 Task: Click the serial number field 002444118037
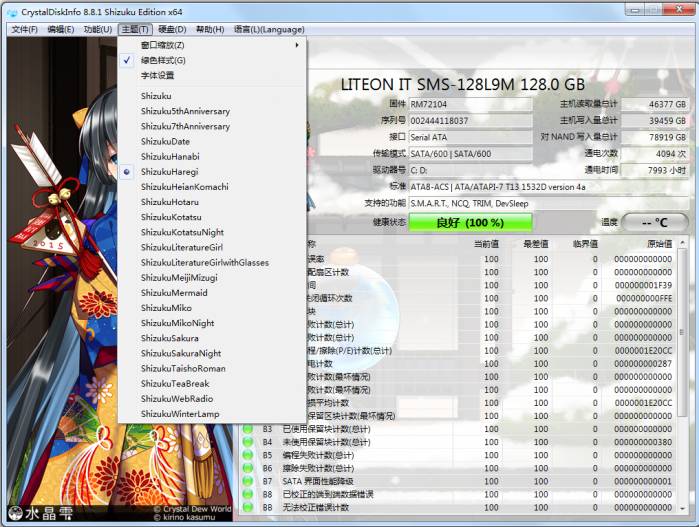(x=470, y=121)
